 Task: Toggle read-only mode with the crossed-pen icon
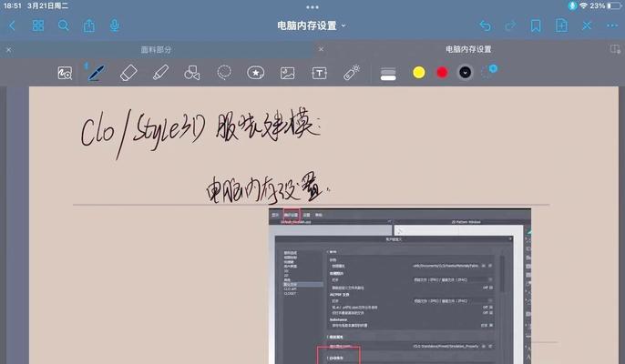587,25
